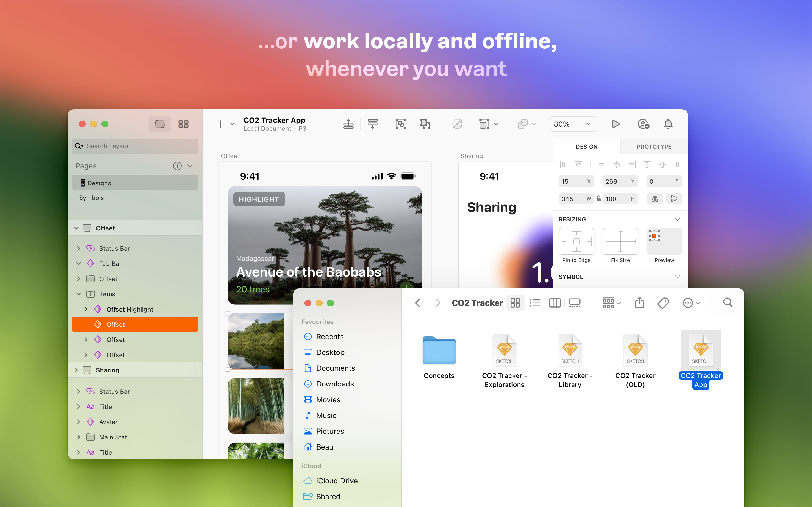Collapse the Items layer group

(x=78, y=294)
